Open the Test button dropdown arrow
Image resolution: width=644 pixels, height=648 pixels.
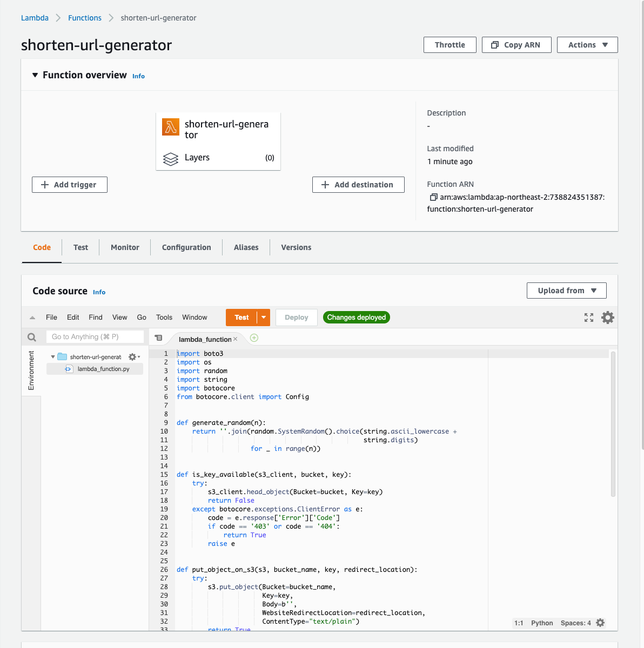coord(264,318)
